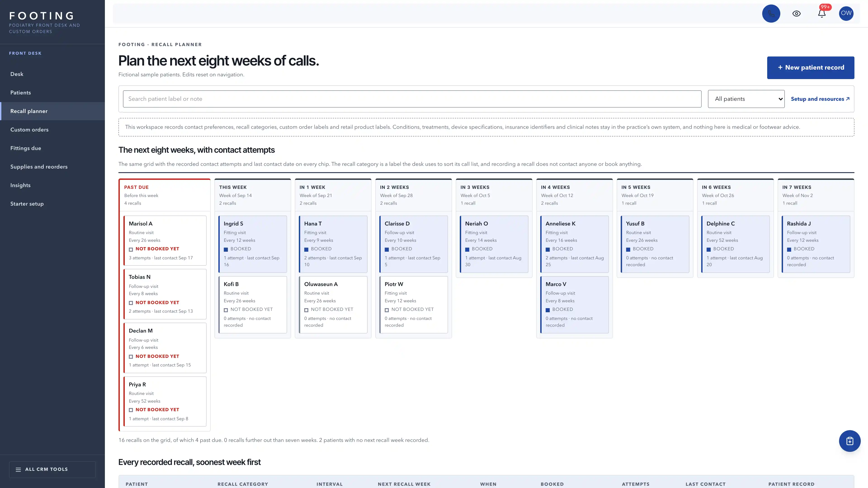Screen dimensions: 868x488
Task: Tick the Not booked yet box for Tobias N
Action: [131, 303]
